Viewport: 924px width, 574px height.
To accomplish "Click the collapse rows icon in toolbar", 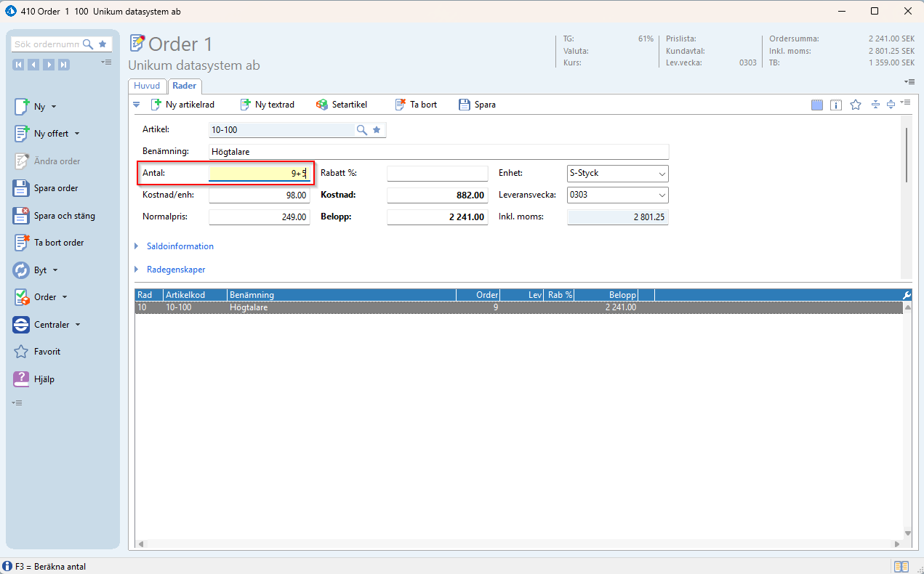I will tap(875, 105).
